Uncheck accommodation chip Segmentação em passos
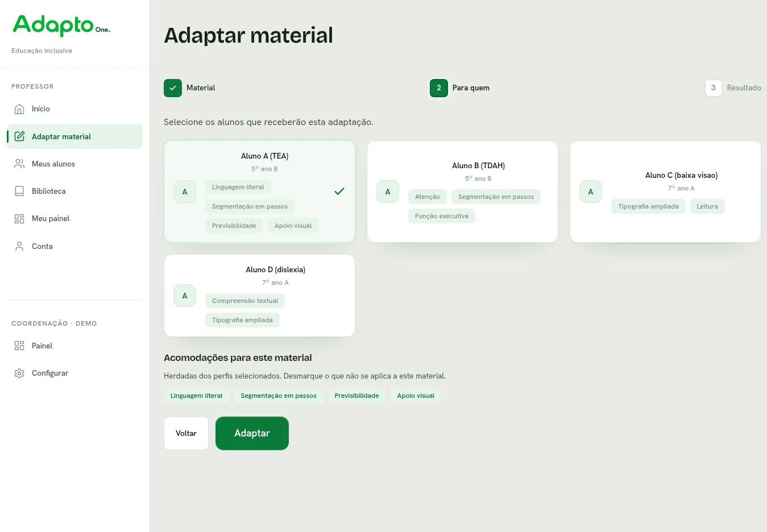Viewport: 767px width, 532px height. pyautogui.click(x=279, y=396)
